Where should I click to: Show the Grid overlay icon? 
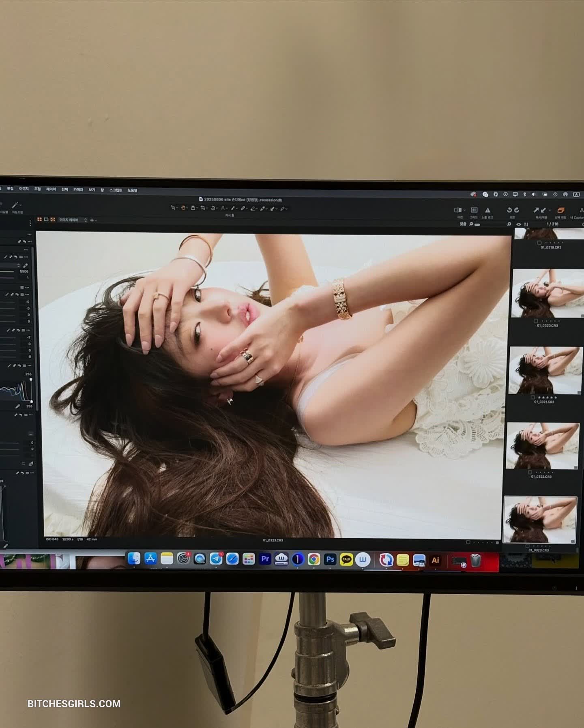474,210
